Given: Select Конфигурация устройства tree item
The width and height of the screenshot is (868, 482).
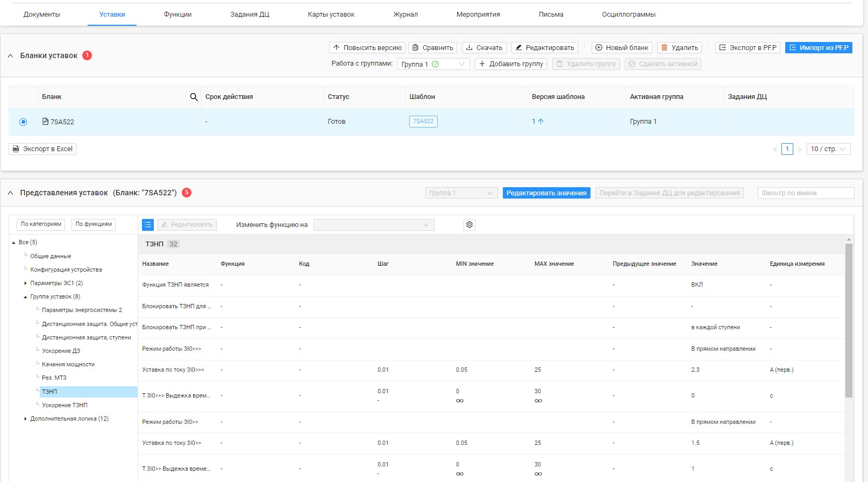Looking at the screenshot, I should click(66, 270).
